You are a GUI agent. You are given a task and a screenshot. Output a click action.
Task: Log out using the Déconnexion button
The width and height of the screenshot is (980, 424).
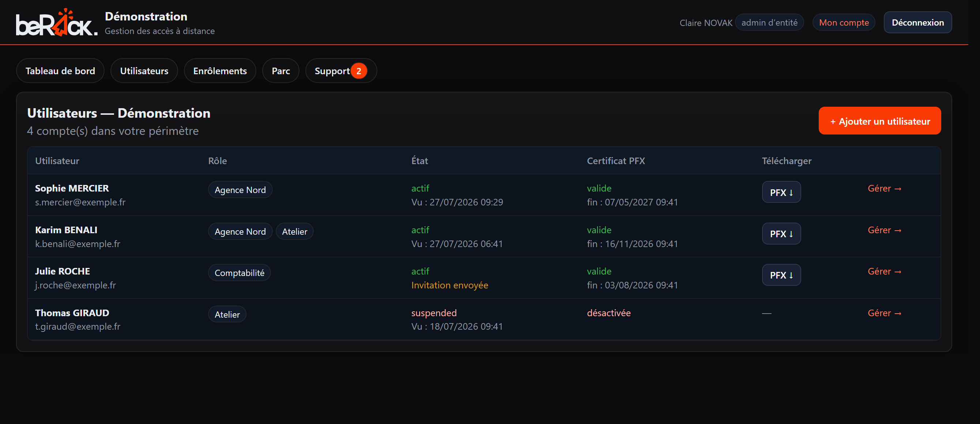(917, 22)
